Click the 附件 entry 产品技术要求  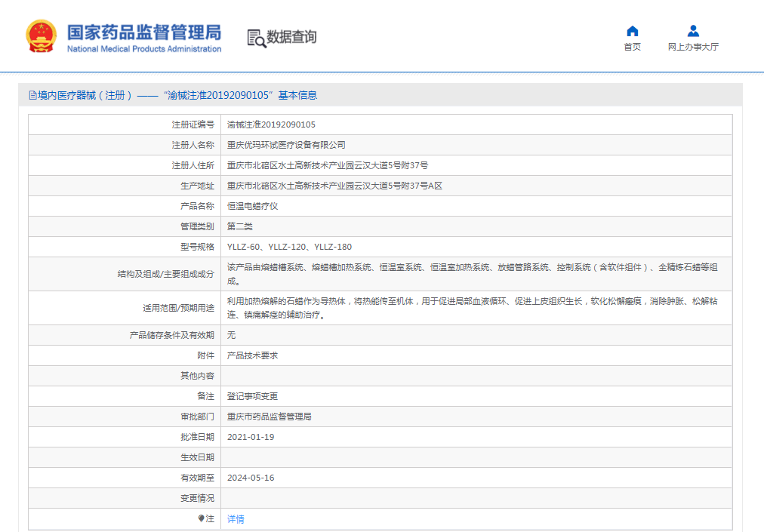(254, 355)
